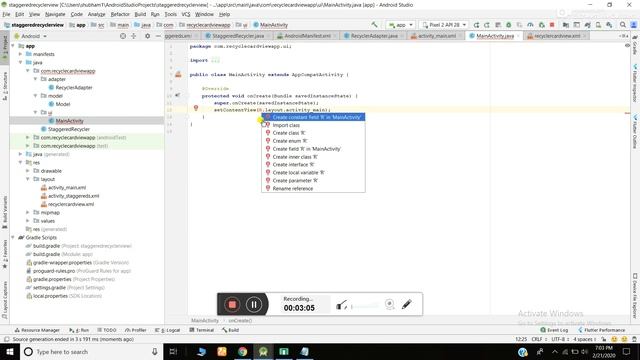Image resolution: width=640 pixels, height=360 pixels.
Task: Click the recorder microphone icon
Action: (x=341, y=305)
